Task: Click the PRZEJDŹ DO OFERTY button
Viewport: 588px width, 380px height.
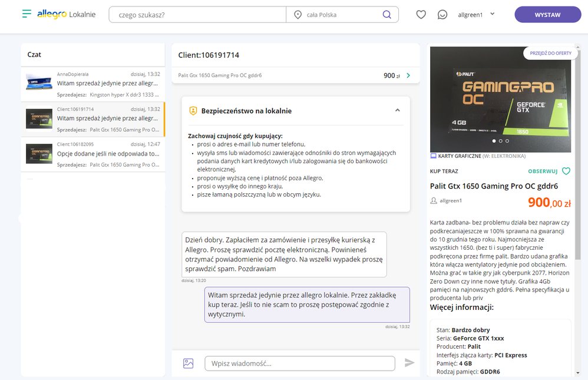Action: coord(550,53)
